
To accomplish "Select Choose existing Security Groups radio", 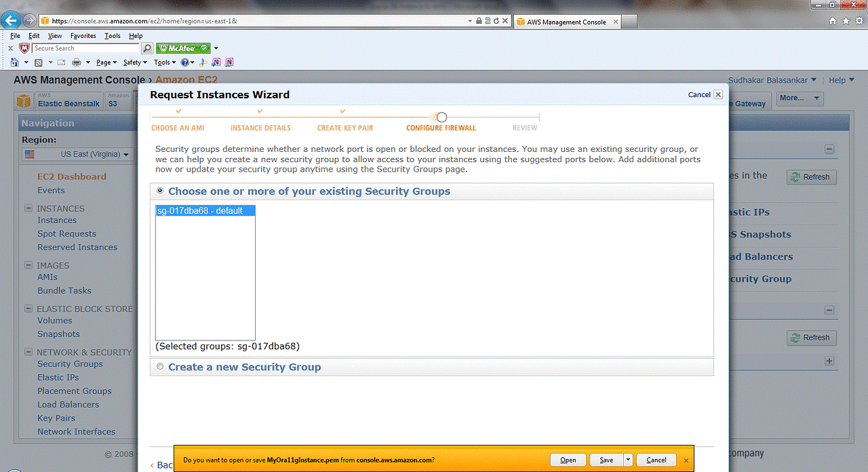I will 160,191.
